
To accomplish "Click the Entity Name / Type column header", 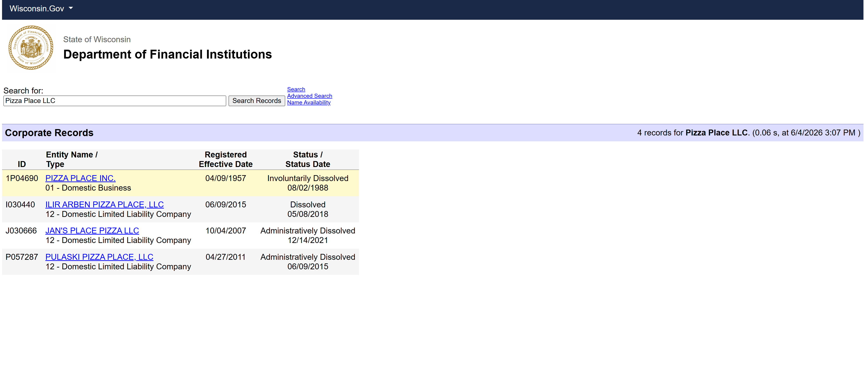I will point(72,159).
